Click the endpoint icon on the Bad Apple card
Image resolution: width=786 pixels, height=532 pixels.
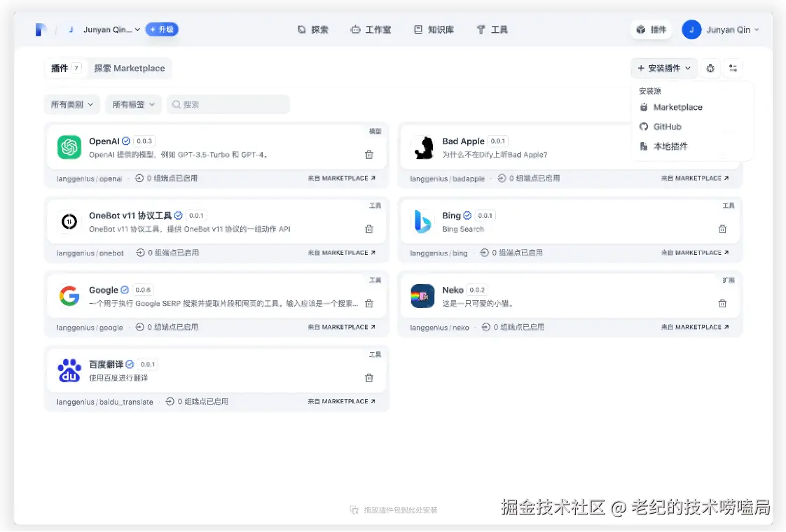pyautogui.click(x=502, y=178)
